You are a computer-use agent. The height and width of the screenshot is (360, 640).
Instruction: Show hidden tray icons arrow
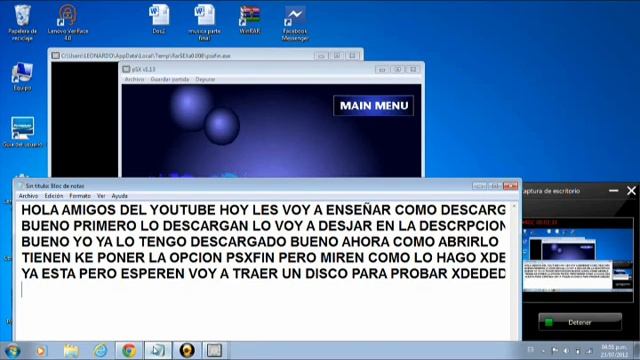tap(543, 351)
